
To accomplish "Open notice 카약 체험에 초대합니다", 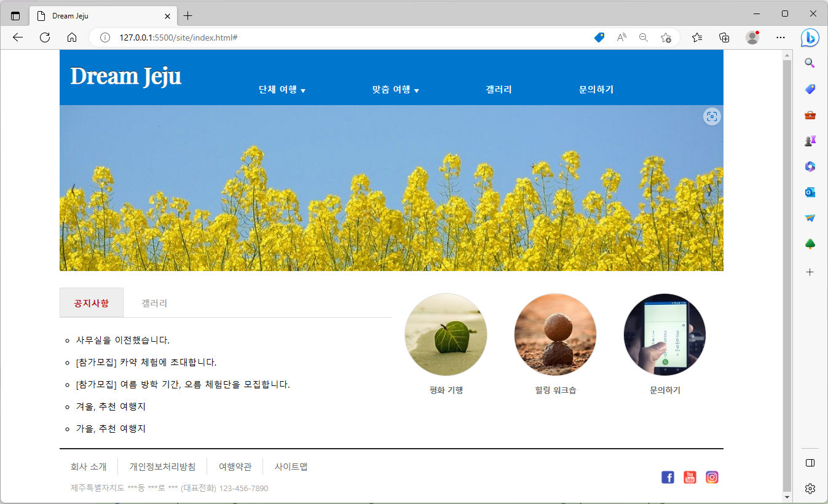I will pos(146,362).
